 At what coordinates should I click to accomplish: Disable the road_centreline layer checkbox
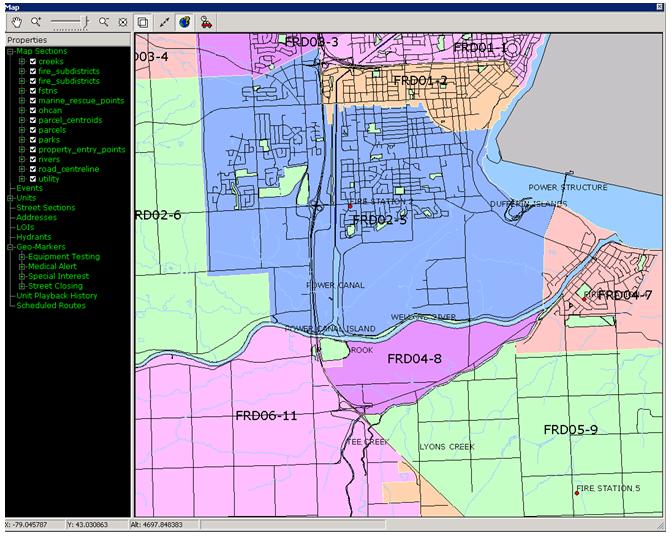(x=33, y=169)
